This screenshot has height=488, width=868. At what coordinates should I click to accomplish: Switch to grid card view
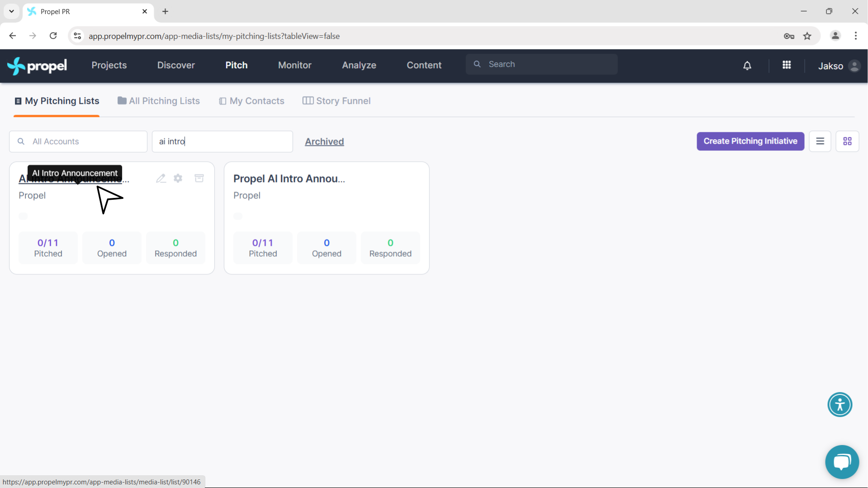[847, 141]
